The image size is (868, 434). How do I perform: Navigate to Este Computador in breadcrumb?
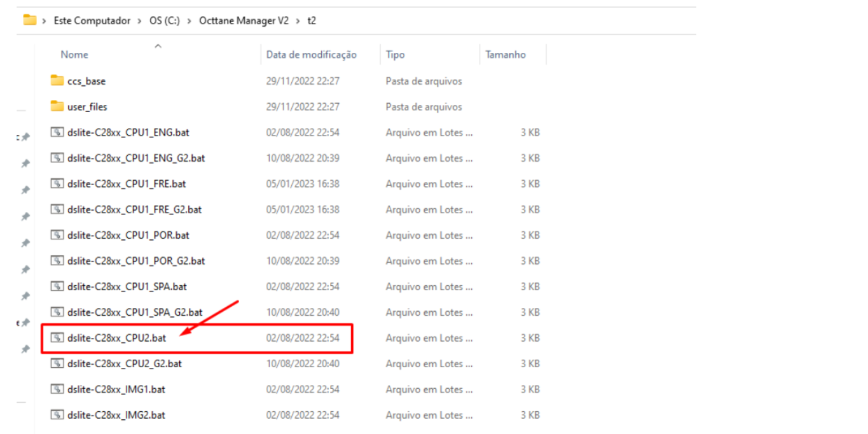click(92, 20)
